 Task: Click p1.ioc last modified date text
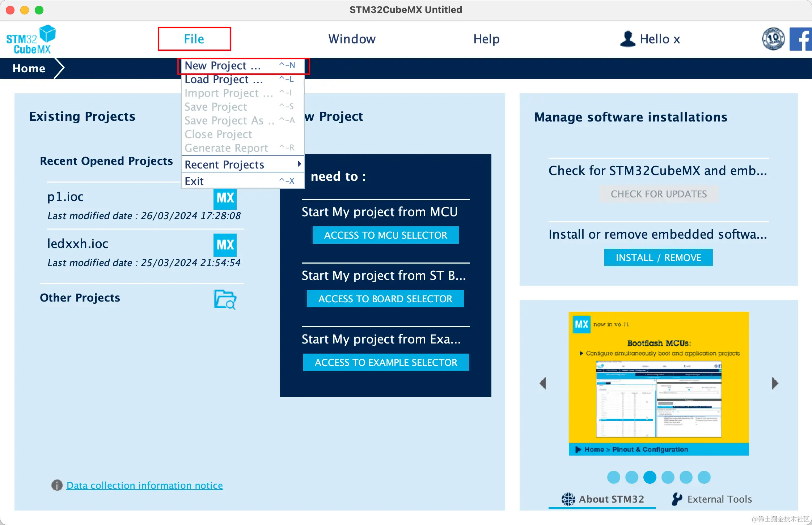(x=144, y=216)
